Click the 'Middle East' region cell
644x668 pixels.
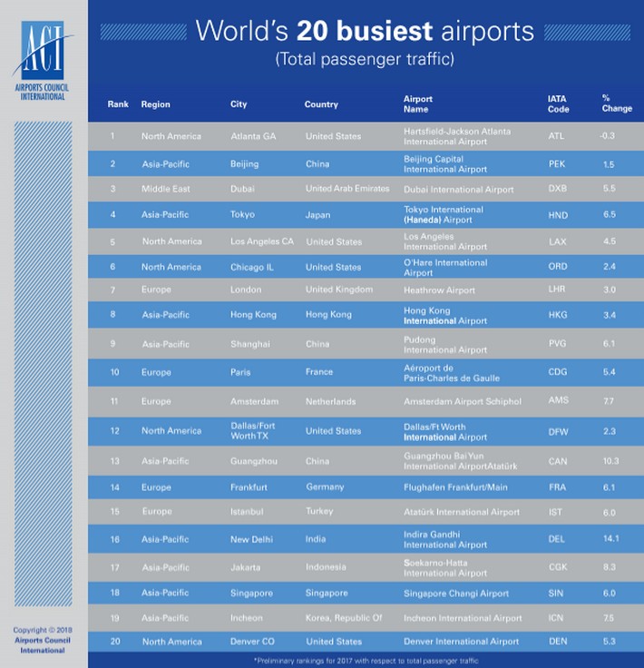[x=166, y=189]
